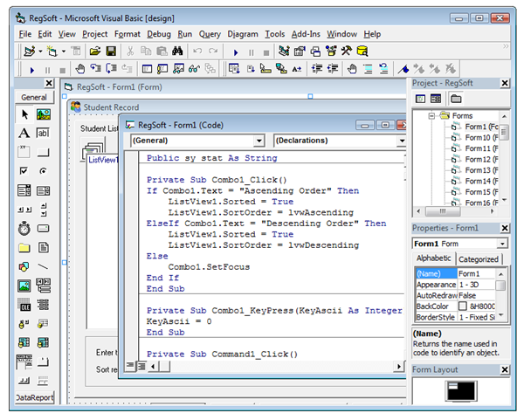Select Form10 in the project tree
Image resolution: width=524 pixels, height=420 pixels.
(478, 138)
